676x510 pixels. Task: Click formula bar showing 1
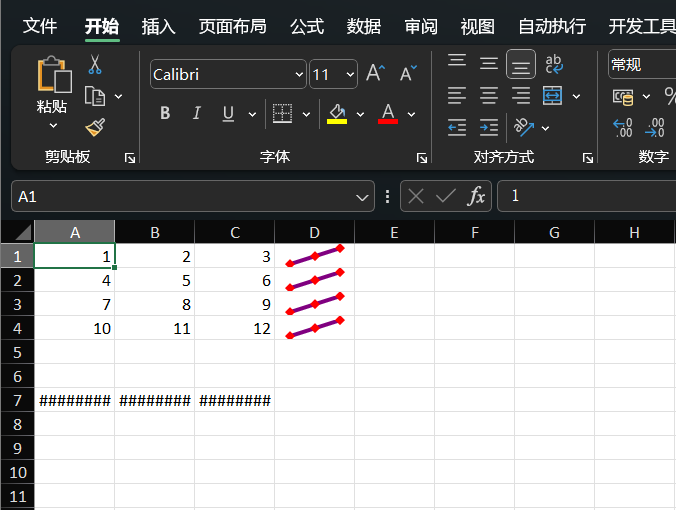click(586, 196)
